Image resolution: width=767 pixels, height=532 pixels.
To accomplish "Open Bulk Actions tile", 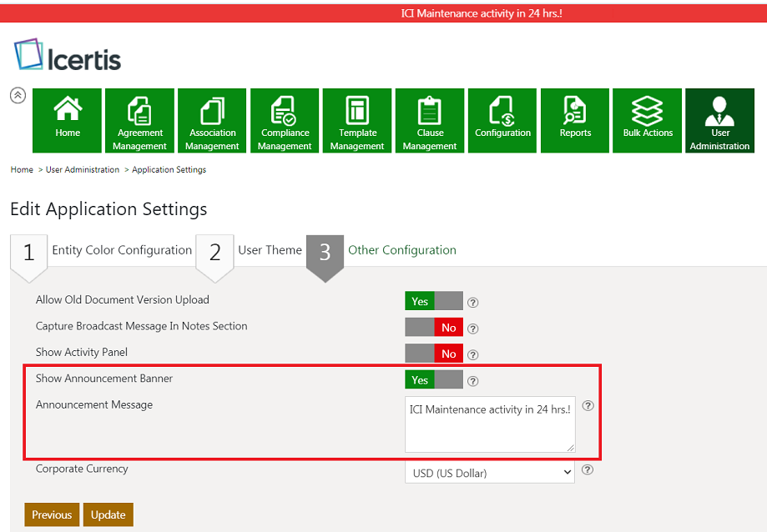I will click(648, 120).
